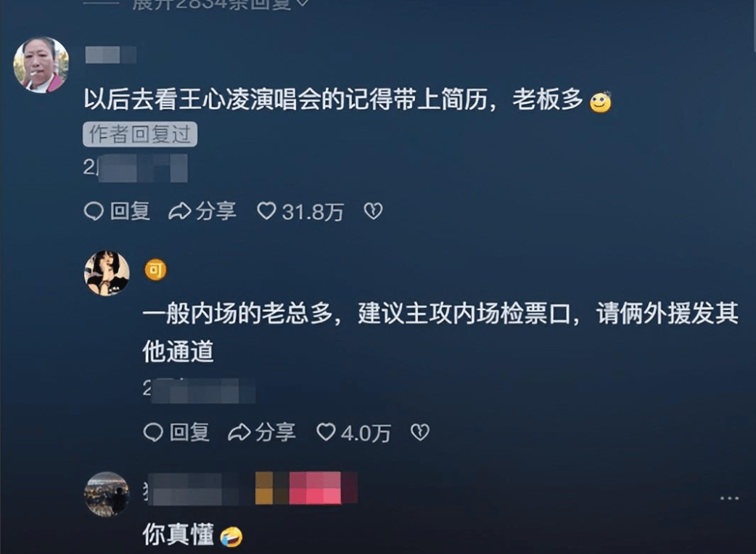The height and width of the screenshot is (554, 756).
Task: Open share for the top-level comment
Action: (x=202, y=211)
